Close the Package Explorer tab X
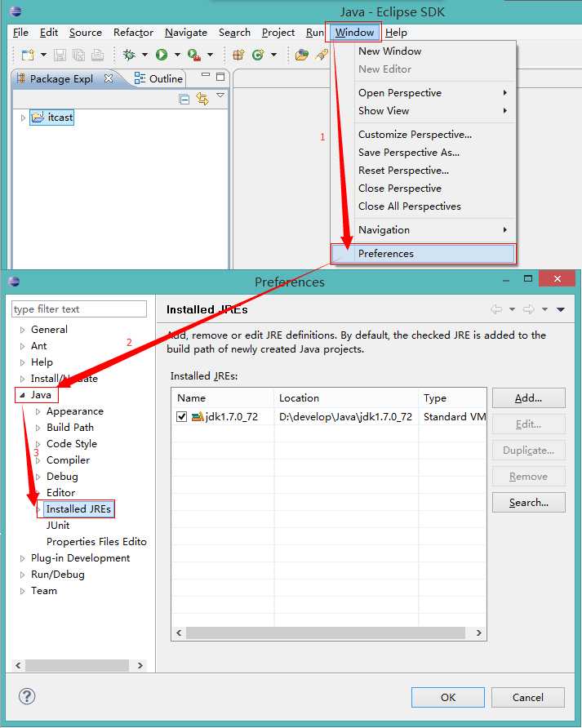The height and width of the screenshot is (728, 582). [x=109, y=78]
